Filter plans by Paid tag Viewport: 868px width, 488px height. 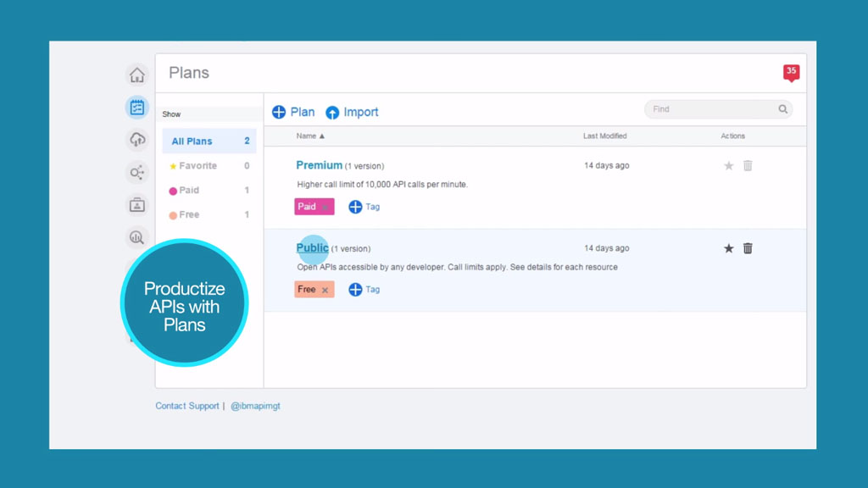209,190
